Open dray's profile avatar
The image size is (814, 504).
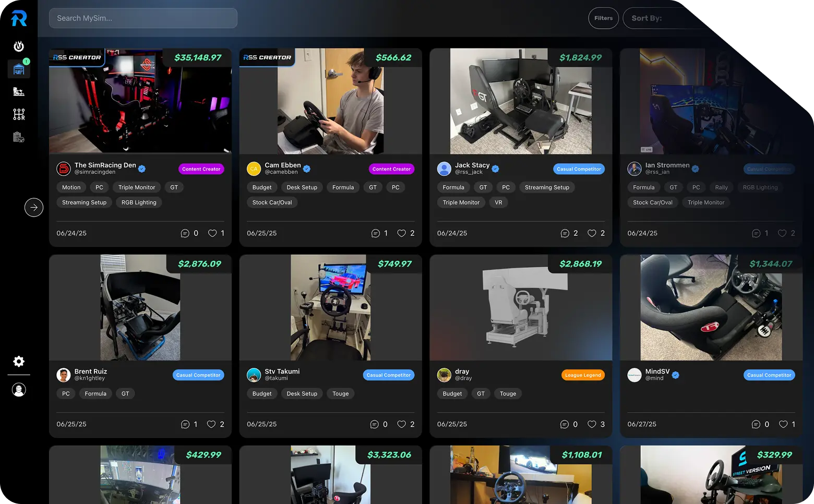click(x=444, y=375)
